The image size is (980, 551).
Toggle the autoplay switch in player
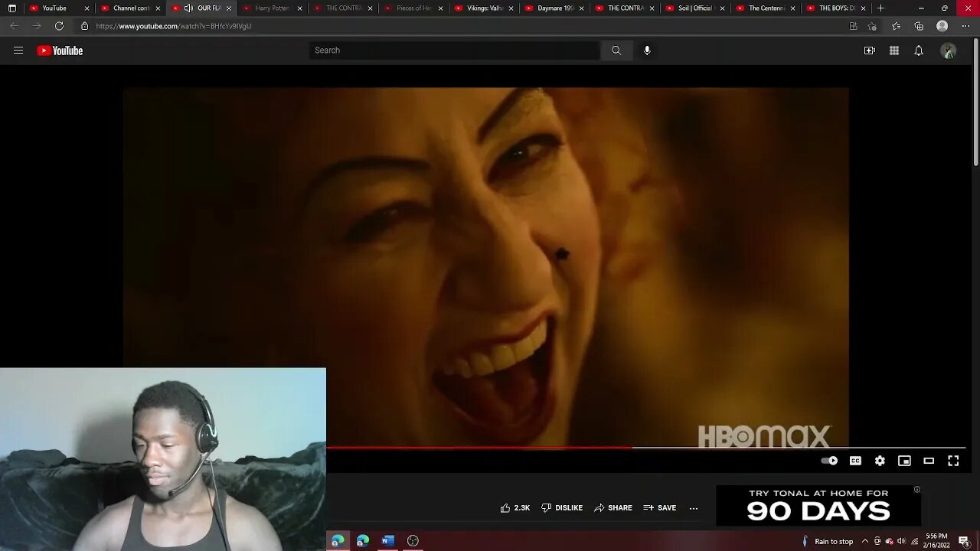click(x=829, y=461)
